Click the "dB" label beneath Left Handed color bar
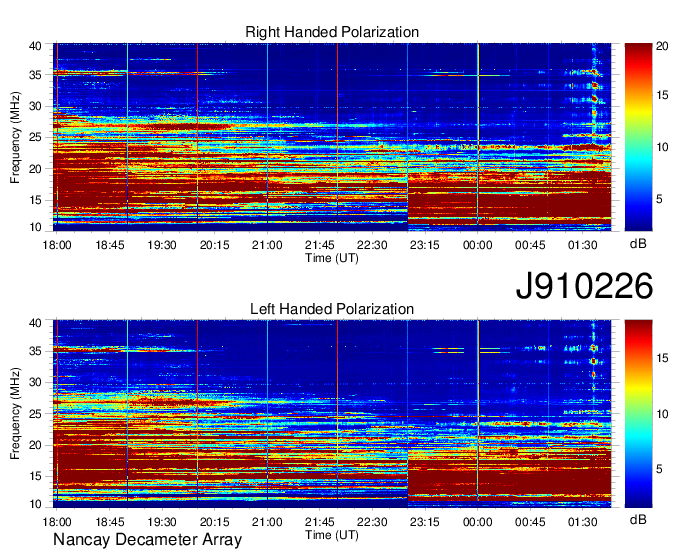Viewport: 680px width, 552px height. pos(638,519)
